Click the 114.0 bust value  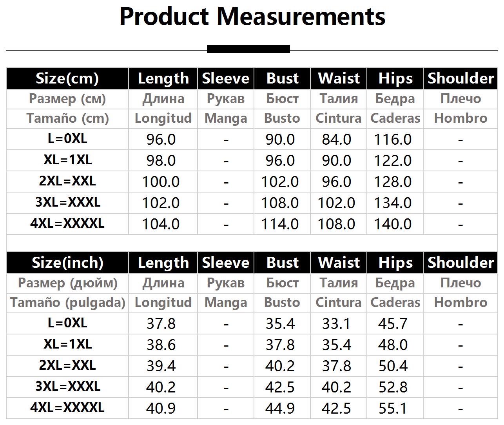[x=280, y=224]
